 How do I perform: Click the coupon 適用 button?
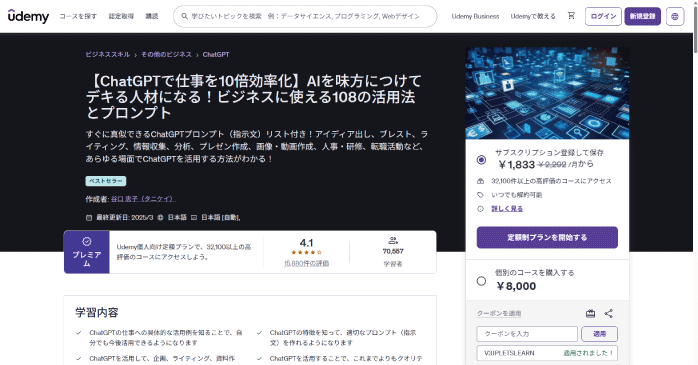point(599,333)
